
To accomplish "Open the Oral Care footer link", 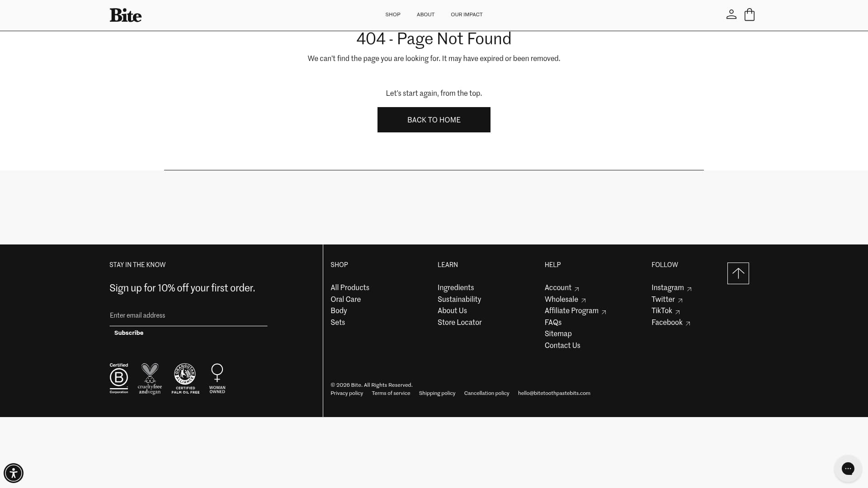I will point(345,300).
